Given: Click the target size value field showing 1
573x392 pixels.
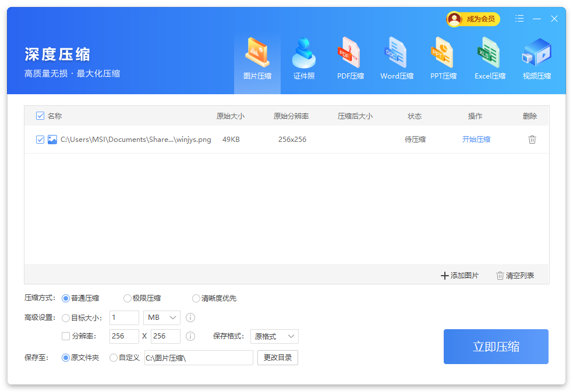Looking at the screenshot, I should (124, 318).
